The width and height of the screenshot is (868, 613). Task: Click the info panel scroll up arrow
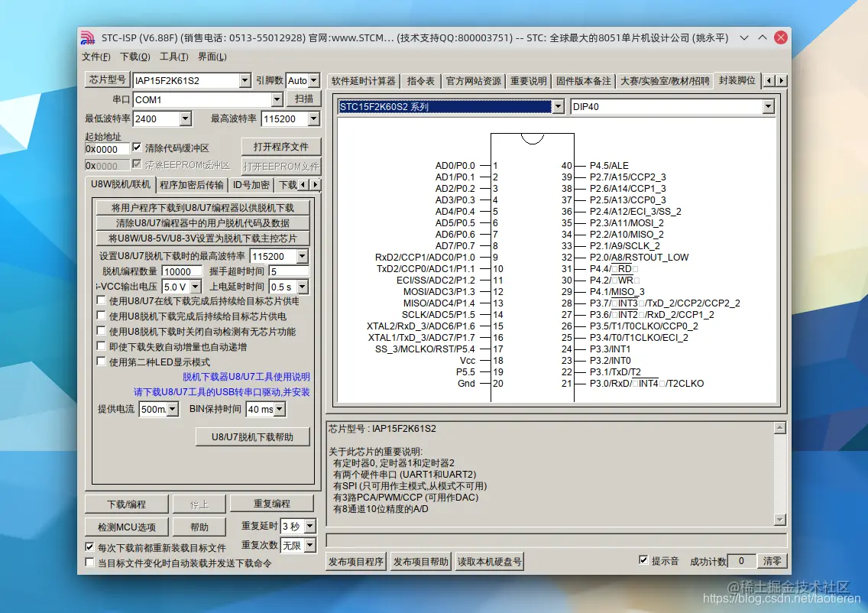click(x=780, y=428)
